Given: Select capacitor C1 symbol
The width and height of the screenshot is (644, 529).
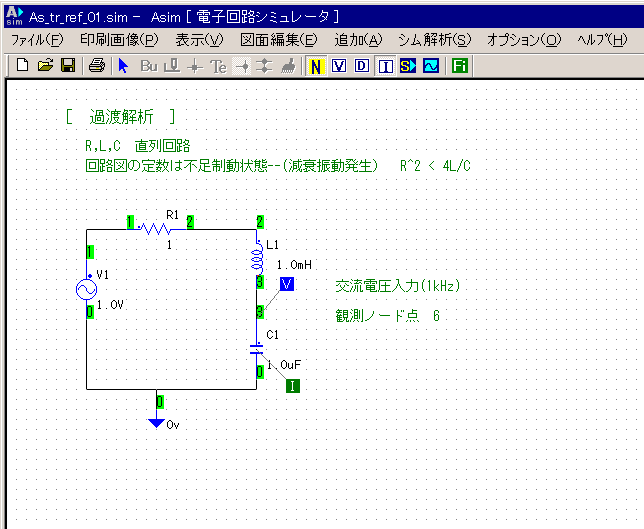Looking at the screenshot, I should click(257, 350).
